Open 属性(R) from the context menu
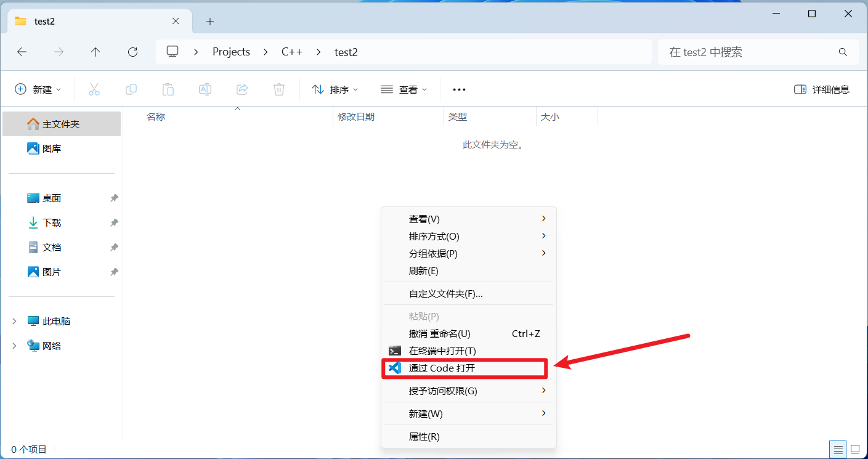This screenshot has width=868, height=459. click(x=424, y=436)
